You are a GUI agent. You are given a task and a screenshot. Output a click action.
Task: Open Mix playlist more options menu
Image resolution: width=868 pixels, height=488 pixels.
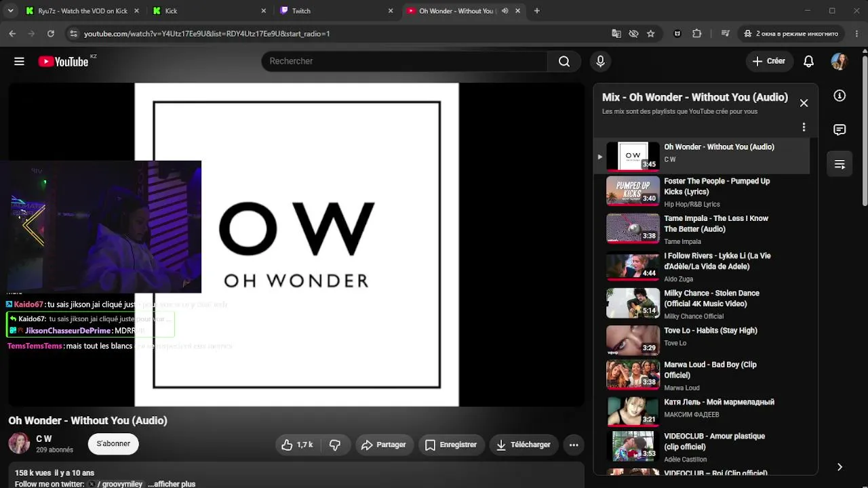click(804, 127)
